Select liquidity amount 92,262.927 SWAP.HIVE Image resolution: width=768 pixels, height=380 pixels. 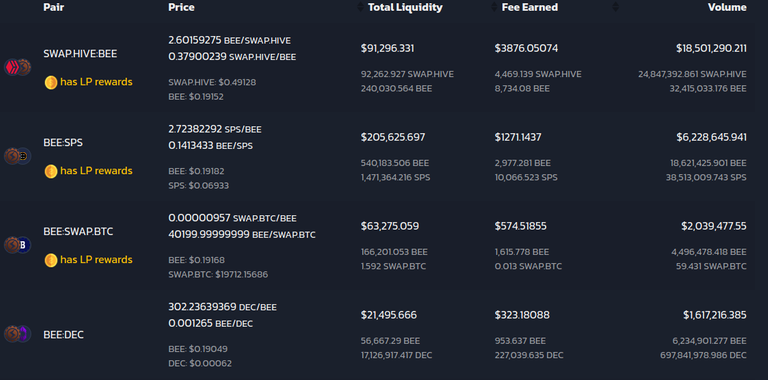(407, 74)
